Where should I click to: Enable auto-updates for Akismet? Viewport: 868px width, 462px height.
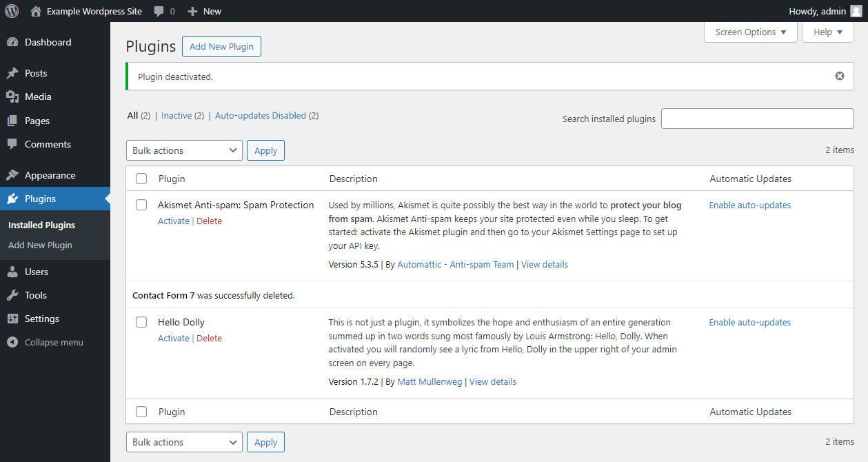coord(749,205)
